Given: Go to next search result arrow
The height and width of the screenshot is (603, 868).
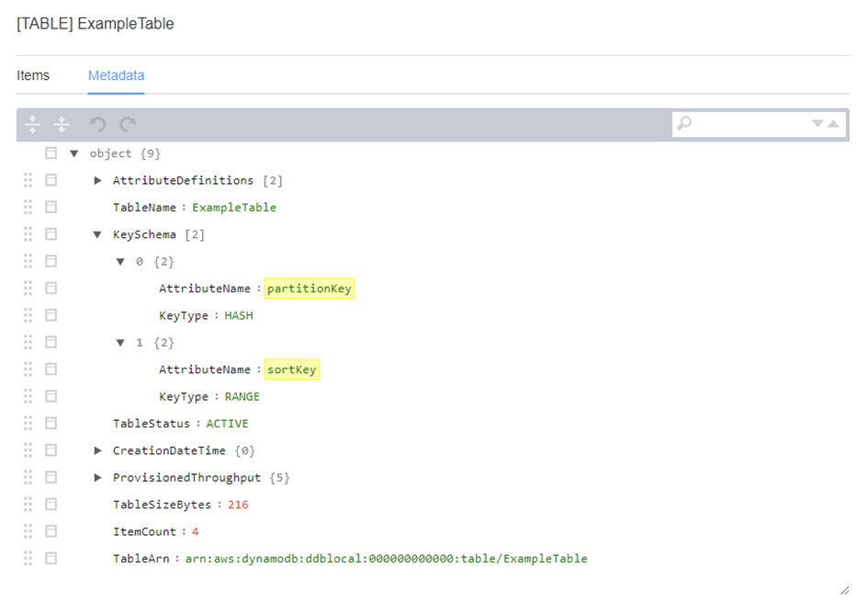Looking at the screenshot, I should tap(817, 123).
